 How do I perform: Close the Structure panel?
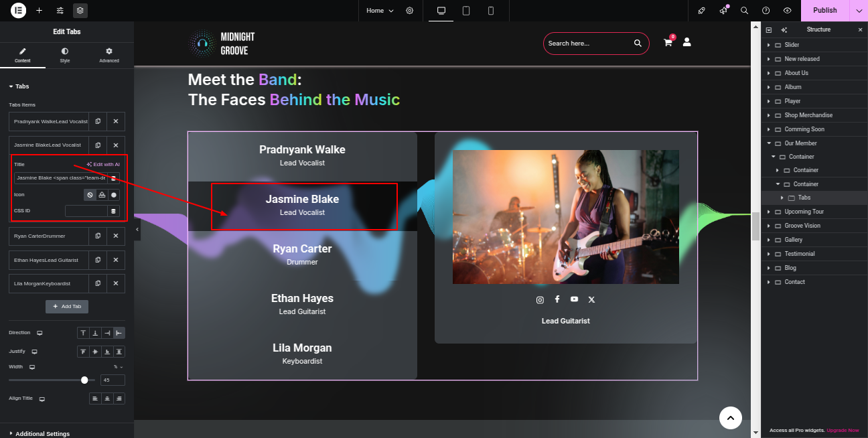pos(861,29)
